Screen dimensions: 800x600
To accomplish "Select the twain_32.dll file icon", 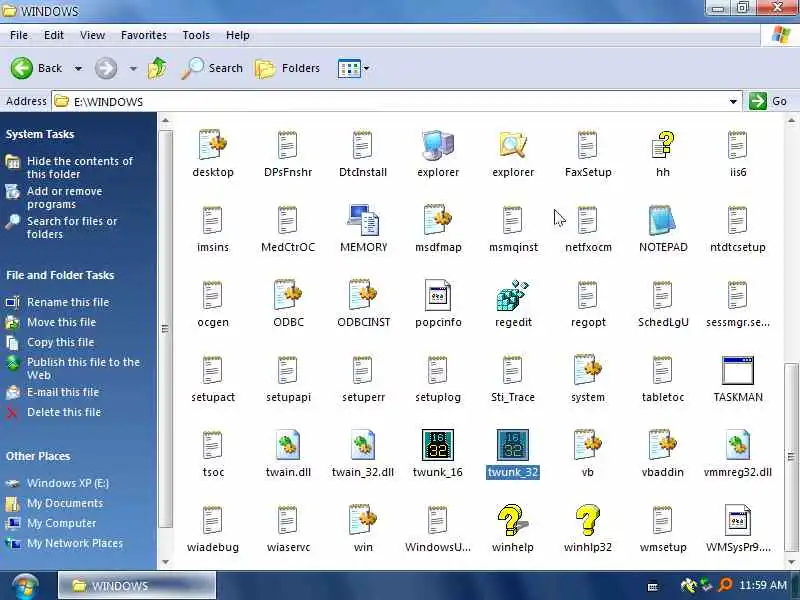I will (x=363, y=445).
